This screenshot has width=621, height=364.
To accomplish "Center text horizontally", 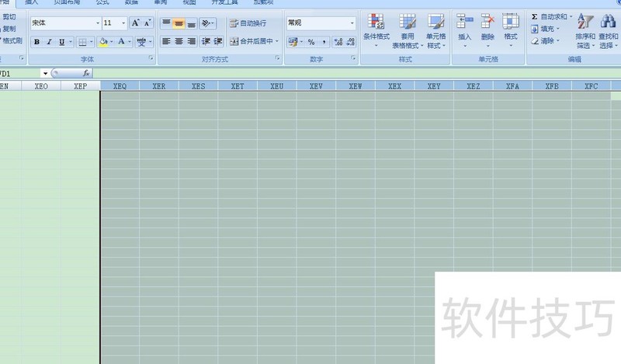I will 179,41.
